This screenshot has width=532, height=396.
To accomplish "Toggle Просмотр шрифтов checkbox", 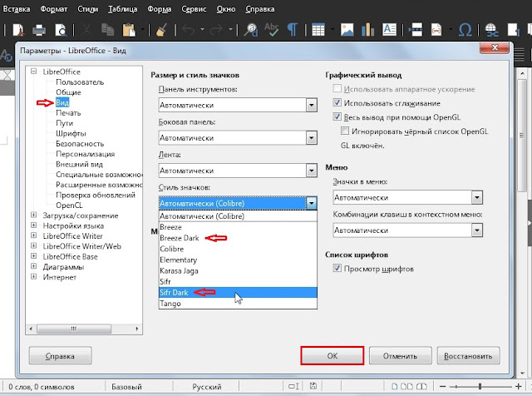I will click(337, 269).
